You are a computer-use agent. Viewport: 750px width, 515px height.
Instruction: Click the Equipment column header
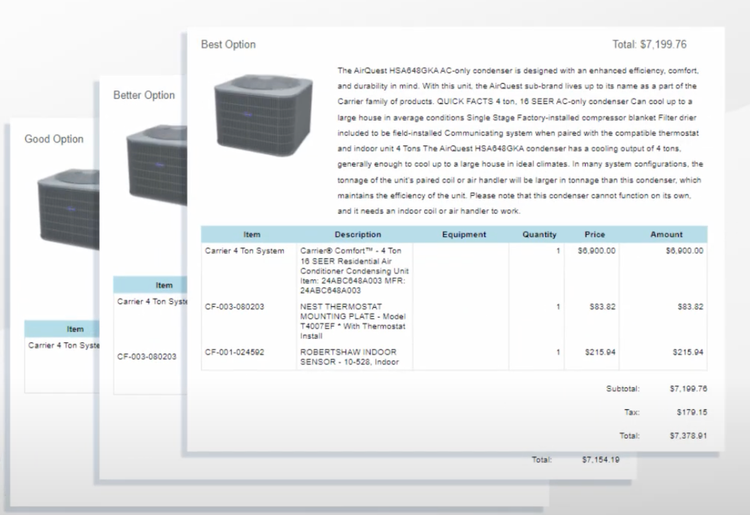pos(464,234)
